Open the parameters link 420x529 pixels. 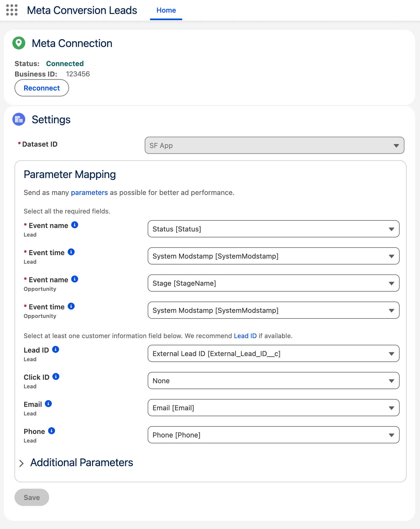[89, 193]
